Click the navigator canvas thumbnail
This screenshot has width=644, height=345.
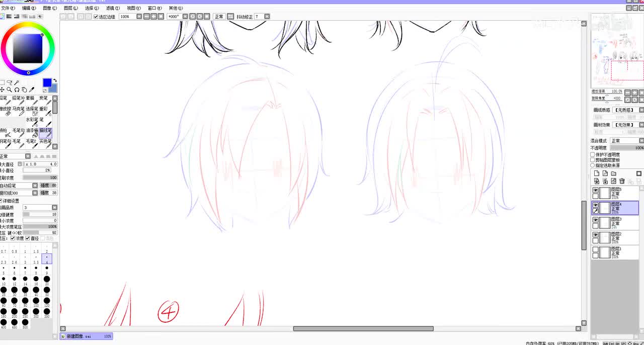pos(617,50)
